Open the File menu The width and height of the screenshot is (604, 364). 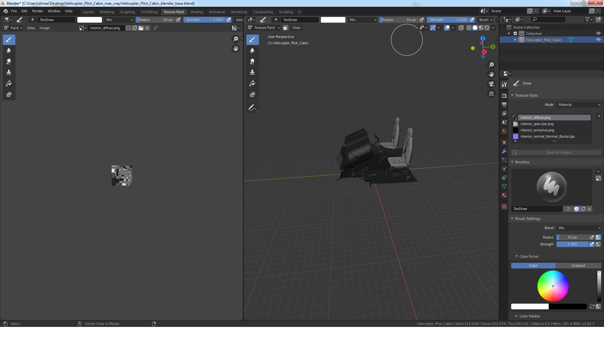point(14,11)
